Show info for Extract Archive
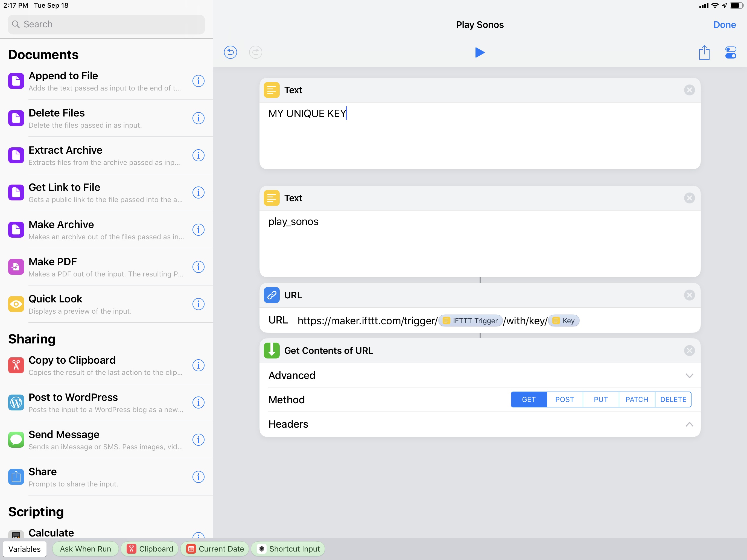The width and height of the screenshot is (747, 560). coord(198,155)
